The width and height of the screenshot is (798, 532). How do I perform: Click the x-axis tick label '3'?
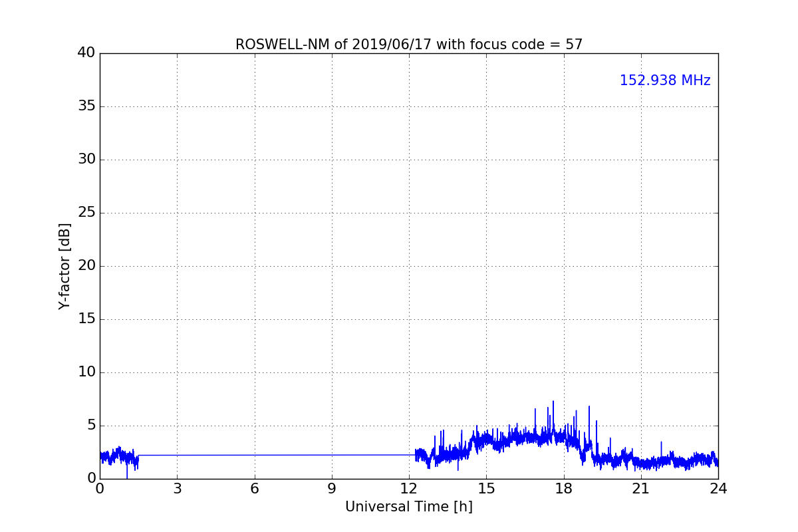click(177, 489)
